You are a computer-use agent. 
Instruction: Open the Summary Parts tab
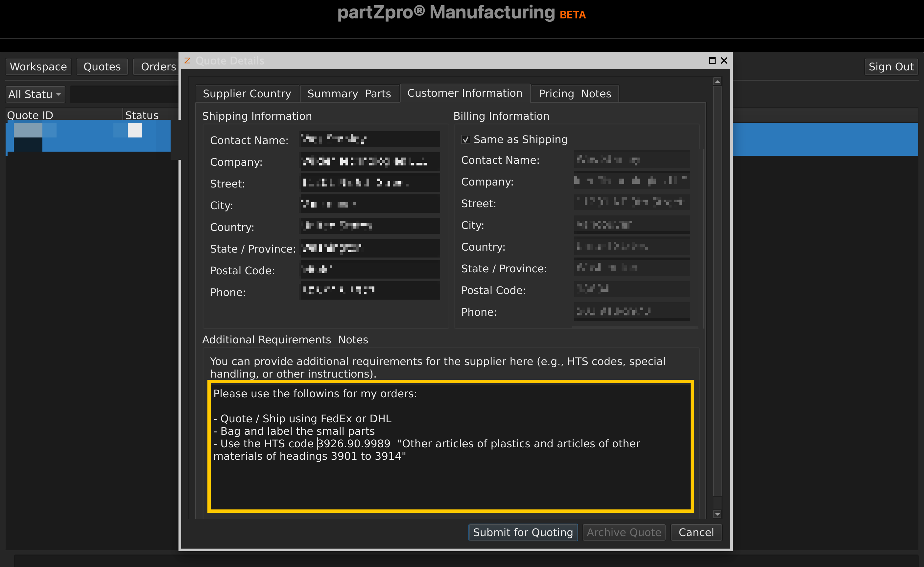tap(349, 93)
